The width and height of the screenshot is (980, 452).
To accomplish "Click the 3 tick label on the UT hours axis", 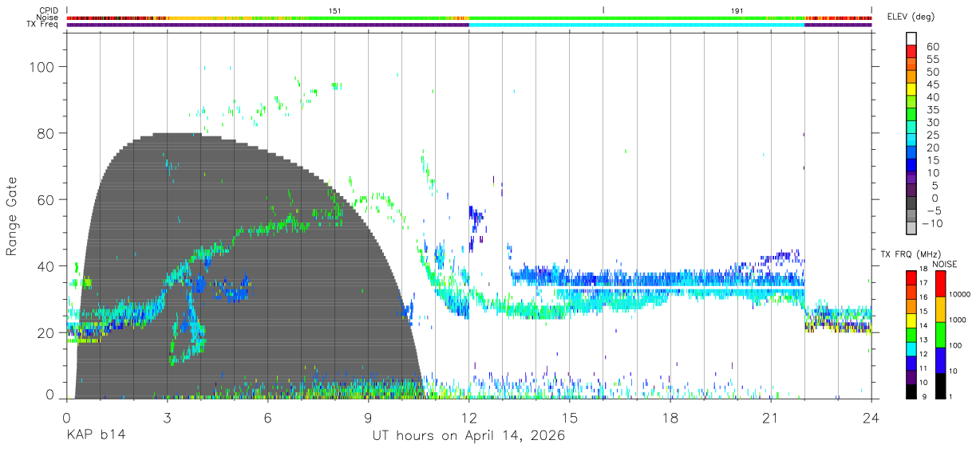I will (x=167, y=418).
